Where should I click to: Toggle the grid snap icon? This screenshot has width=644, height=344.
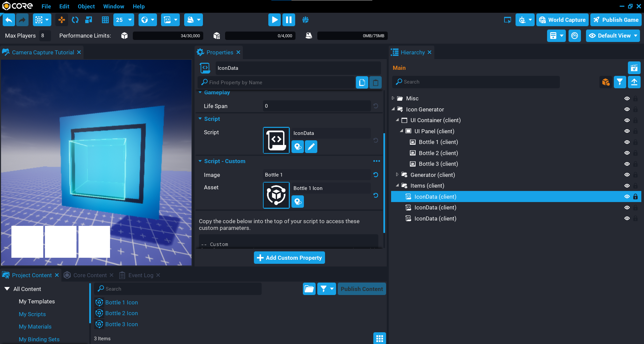pyautogui.click(x=105, y=20)
